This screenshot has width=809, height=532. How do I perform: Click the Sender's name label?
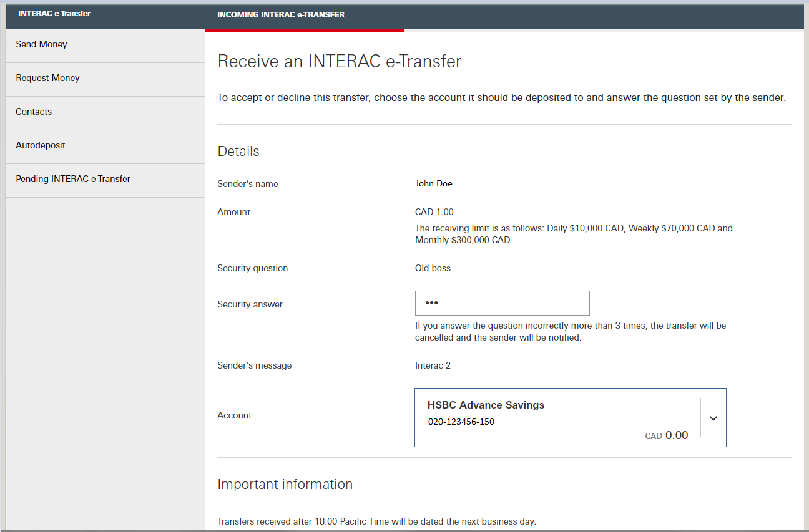[x=248, y=184]
